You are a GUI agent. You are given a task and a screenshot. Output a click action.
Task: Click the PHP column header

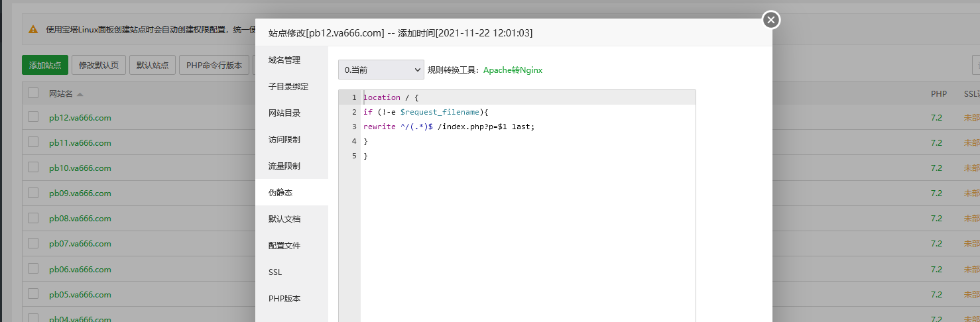(939, 94)
